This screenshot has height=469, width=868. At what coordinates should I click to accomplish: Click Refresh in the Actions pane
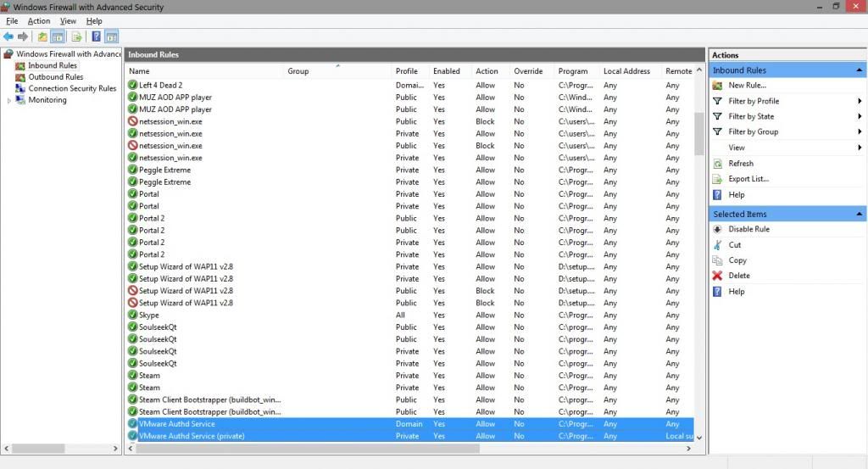click(741, 164)
